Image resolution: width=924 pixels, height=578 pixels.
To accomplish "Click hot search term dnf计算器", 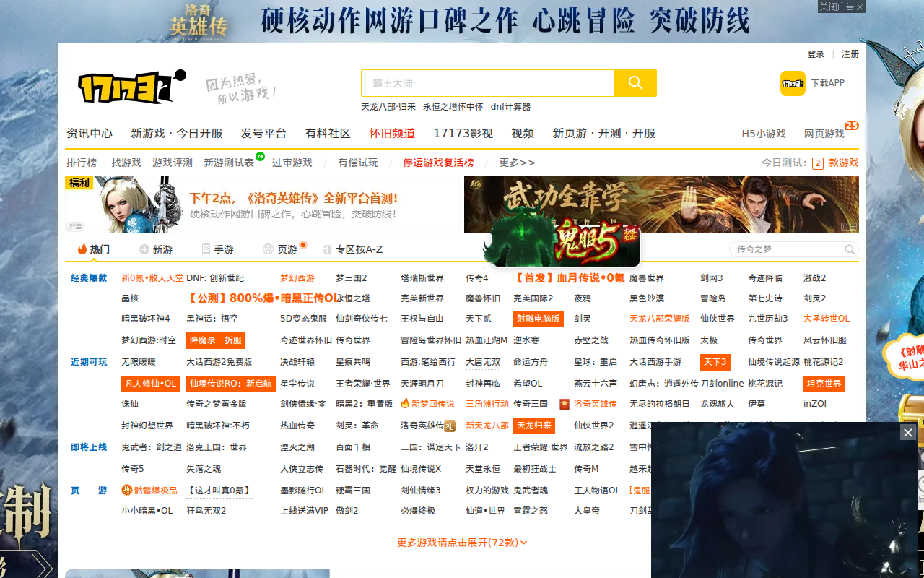I will tap(510, 107).
